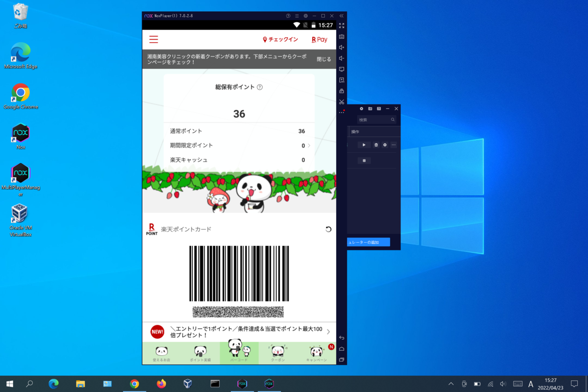This screenshot has width=588, height=392.
Task: Open the NoxPlayer title bar menu icon
Action: [x=297, y=16]
